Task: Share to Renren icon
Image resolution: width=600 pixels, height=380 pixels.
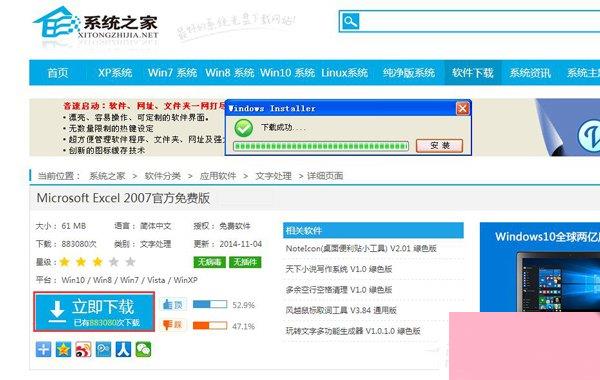Action: click(x=123, y=349)
